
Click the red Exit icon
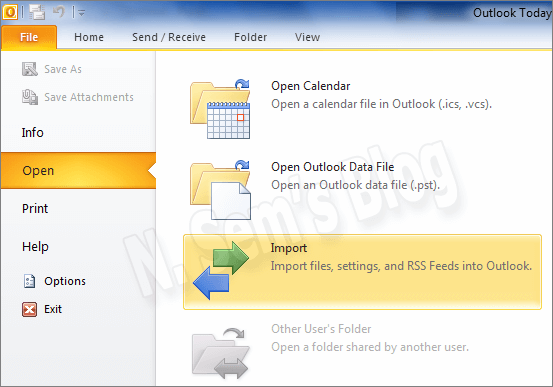tap(29, 309)
